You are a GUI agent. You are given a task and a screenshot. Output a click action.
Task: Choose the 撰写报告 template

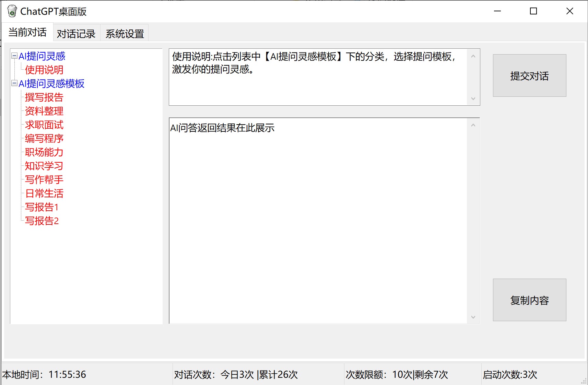point(44,97)
